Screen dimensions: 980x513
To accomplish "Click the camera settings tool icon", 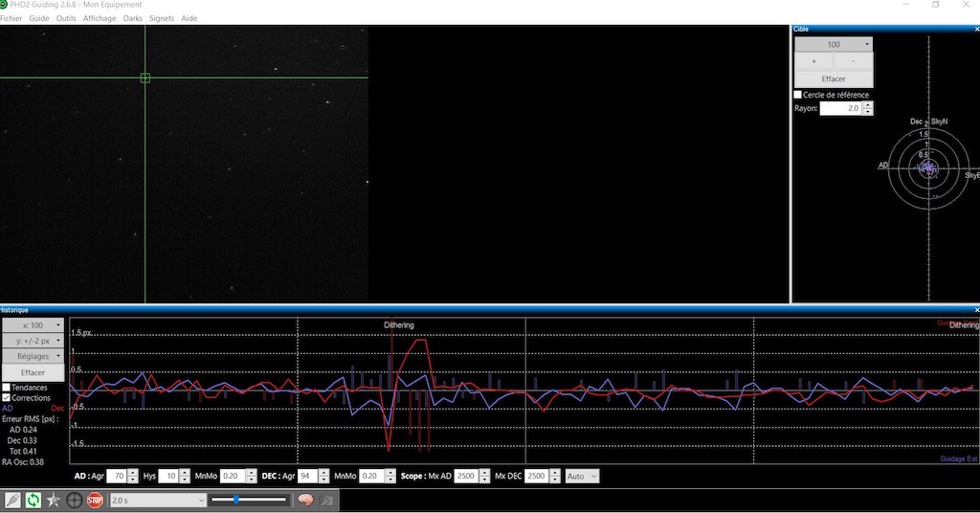I will tap(326, 500).
